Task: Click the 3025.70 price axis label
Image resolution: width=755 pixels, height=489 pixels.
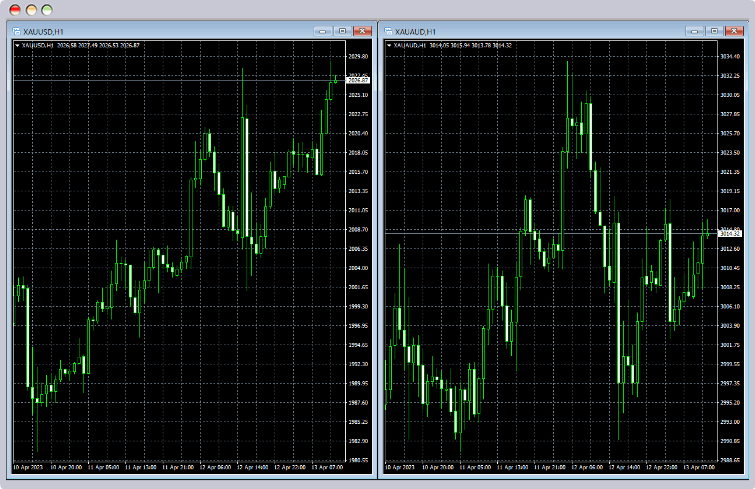Action: (730, 133)
